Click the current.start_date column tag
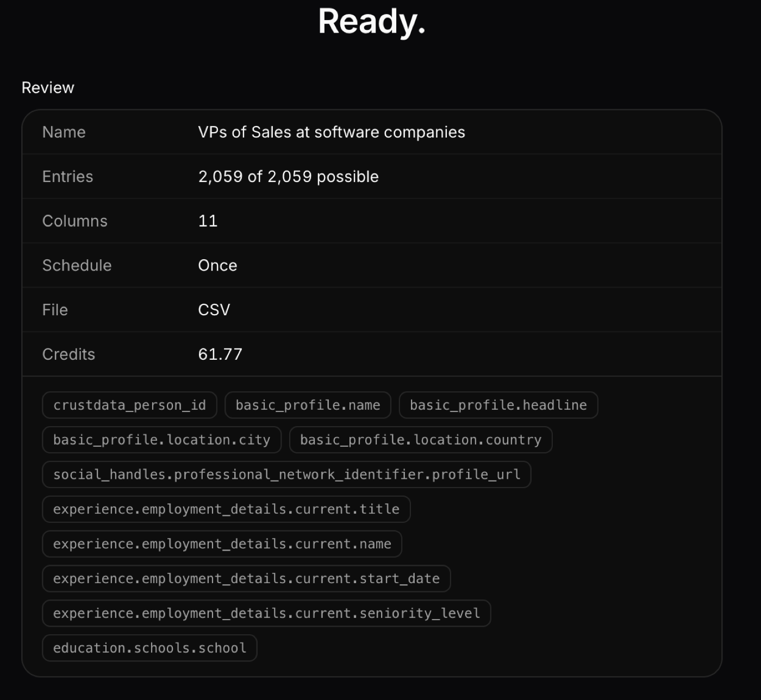The width and height of the screenshot is (761, 700). (x=246, y=579)
